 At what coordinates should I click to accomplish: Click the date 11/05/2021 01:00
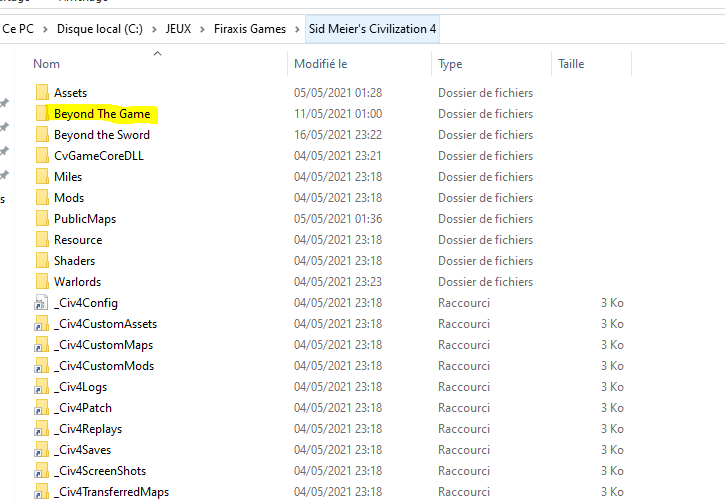click(338, 113)
